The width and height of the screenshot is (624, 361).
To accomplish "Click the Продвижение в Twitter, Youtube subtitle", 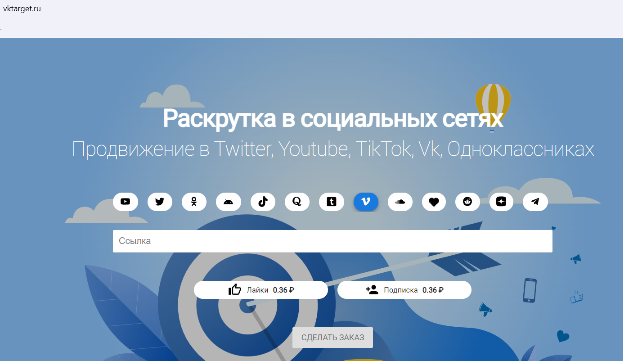I will pos(333,150).
